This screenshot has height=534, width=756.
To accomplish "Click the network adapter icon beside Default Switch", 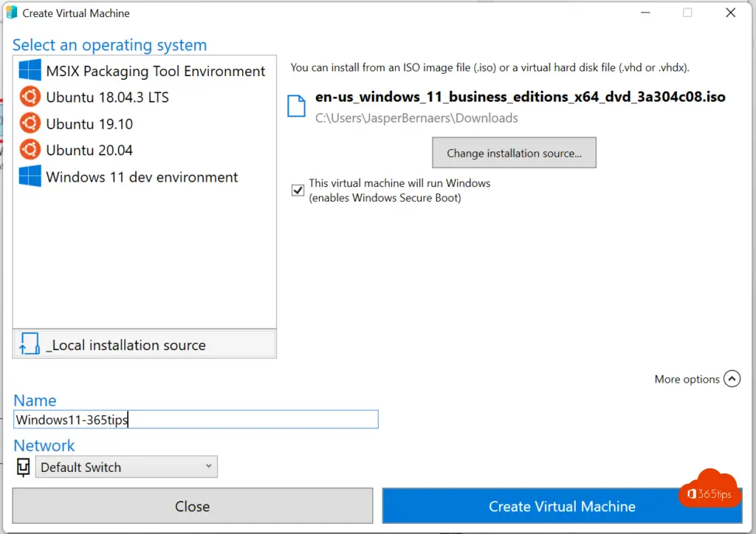I will pos(23,467).
